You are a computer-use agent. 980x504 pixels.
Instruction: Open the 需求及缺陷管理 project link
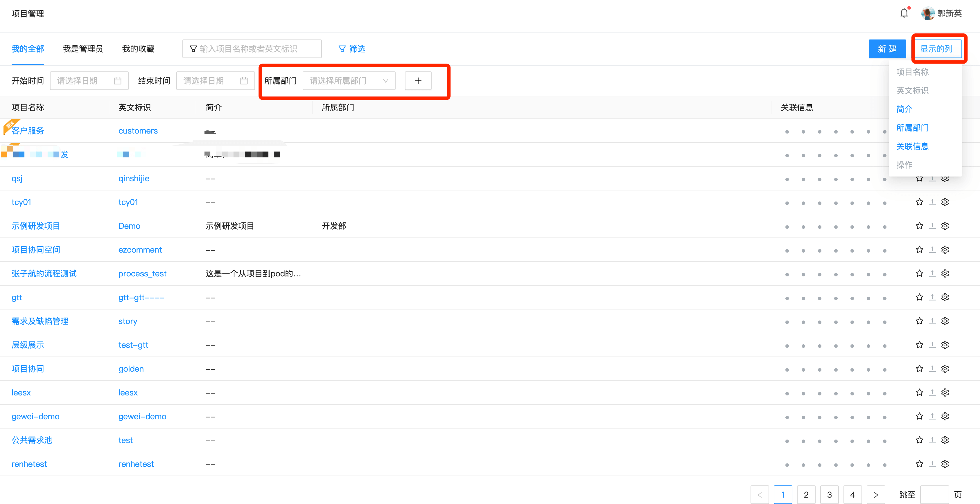click(x=40, y=321)
